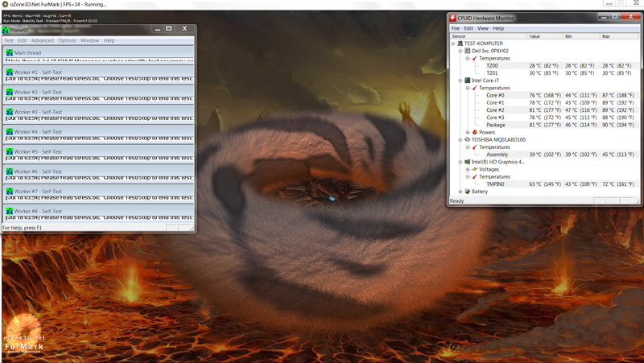Screen dimensions: 644x363
Task: Click the Min column header
Action: click(580, 36)
